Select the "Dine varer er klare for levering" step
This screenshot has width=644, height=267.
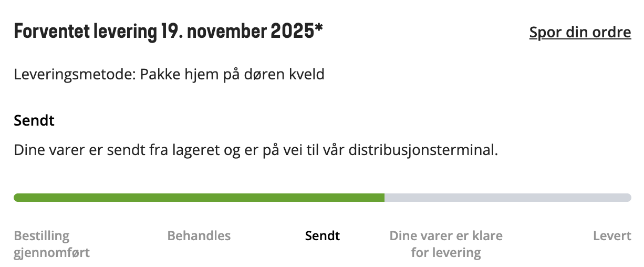(445, 244)
